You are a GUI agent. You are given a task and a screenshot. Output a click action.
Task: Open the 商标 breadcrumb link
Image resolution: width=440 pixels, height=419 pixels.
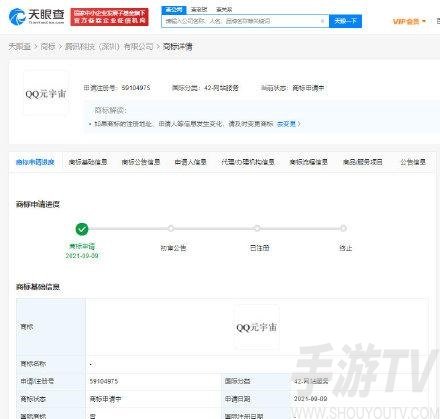click(x=48, y=47)
